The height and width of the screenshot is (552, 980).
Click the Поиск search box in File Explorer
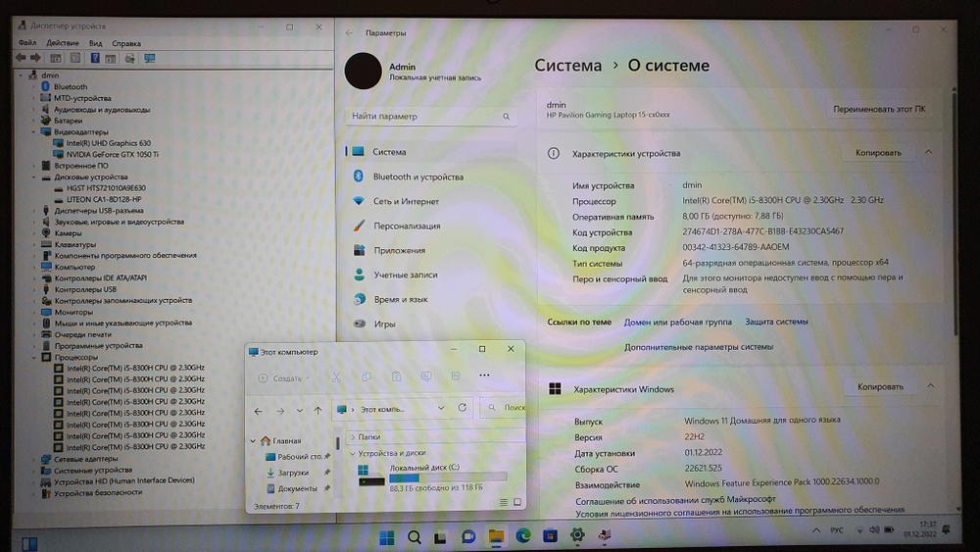click(x=504, y=408)
